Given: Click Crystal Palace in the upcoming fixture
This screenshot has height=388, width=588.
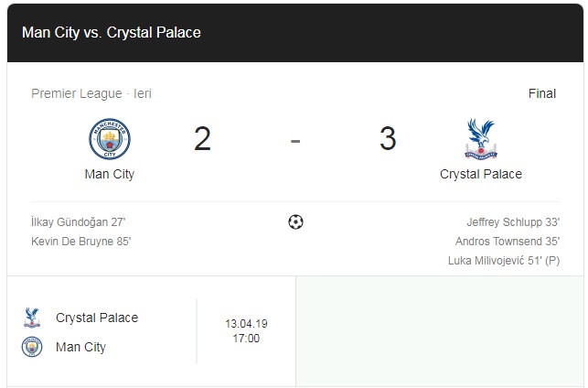Looking at the screenshot, I should tap(97, 318).
